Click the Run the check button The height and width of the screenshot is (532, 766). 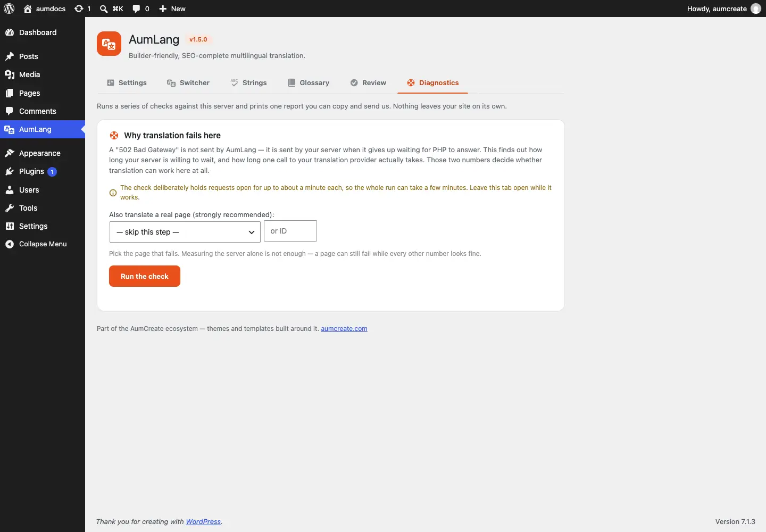[145, 276]
